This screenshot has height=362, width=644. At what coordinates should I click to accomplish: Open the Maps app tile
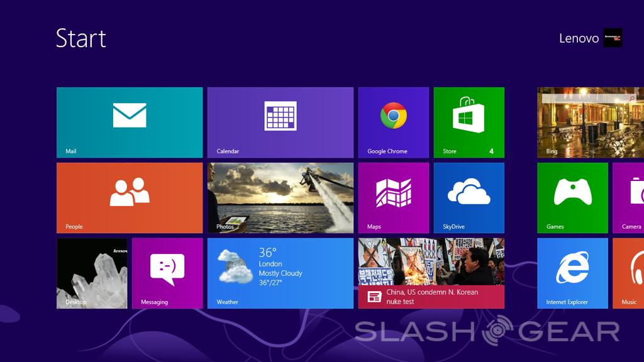(393, 198)
